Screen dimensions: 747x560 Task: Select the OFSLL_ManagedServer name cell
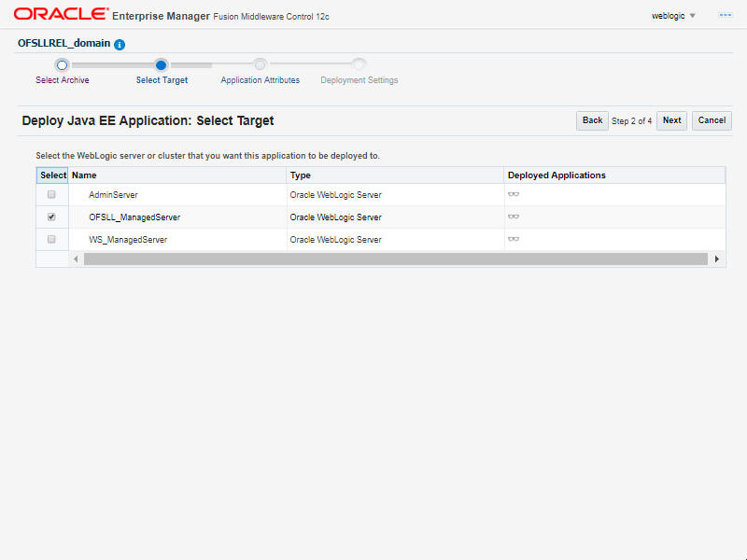pos(177,217)
